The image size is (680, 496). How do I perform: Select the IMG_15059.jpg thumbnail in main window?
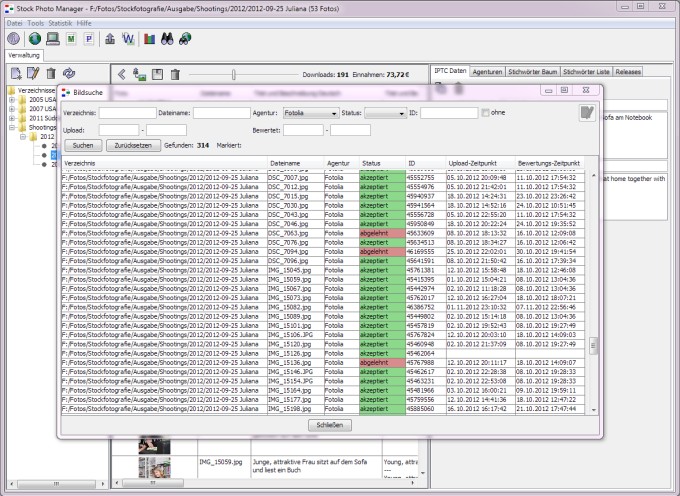click(154, 468)
